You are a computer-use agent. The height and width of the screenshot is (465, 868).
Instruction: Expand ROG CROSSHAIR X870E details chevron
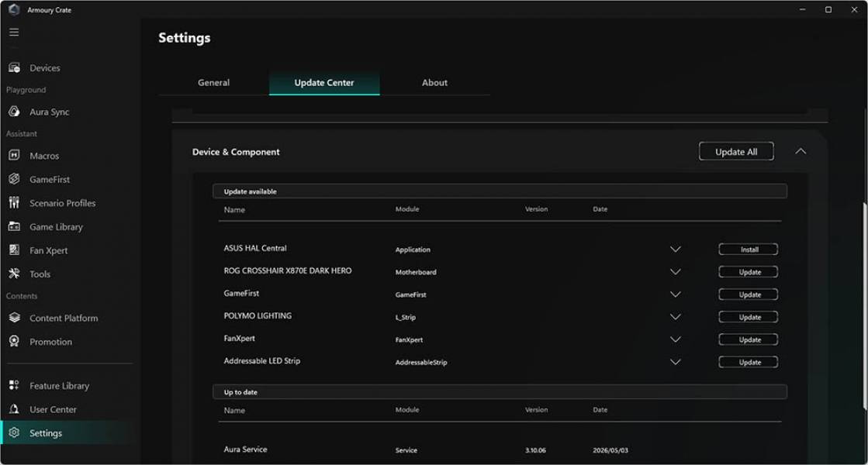(676, 272)
